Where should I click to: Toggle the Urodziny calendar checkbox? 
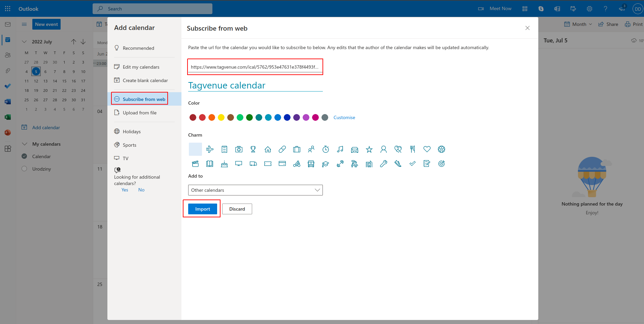coord(24,169)
